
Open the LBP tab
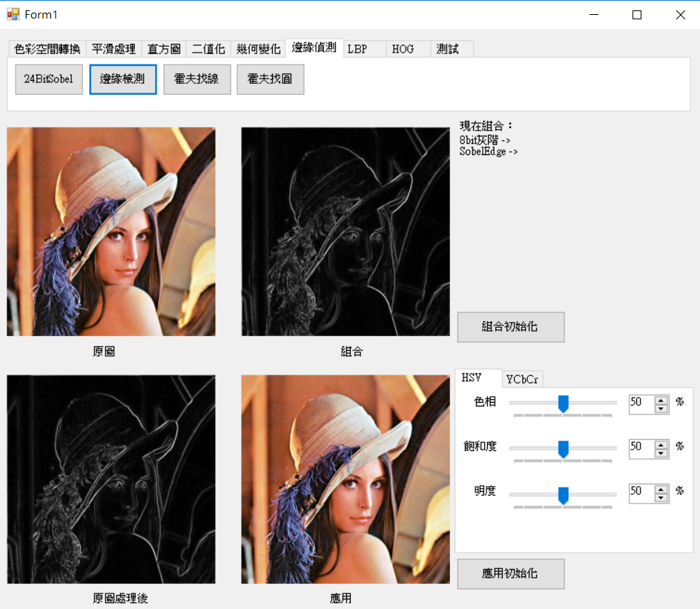click(364, 49)
